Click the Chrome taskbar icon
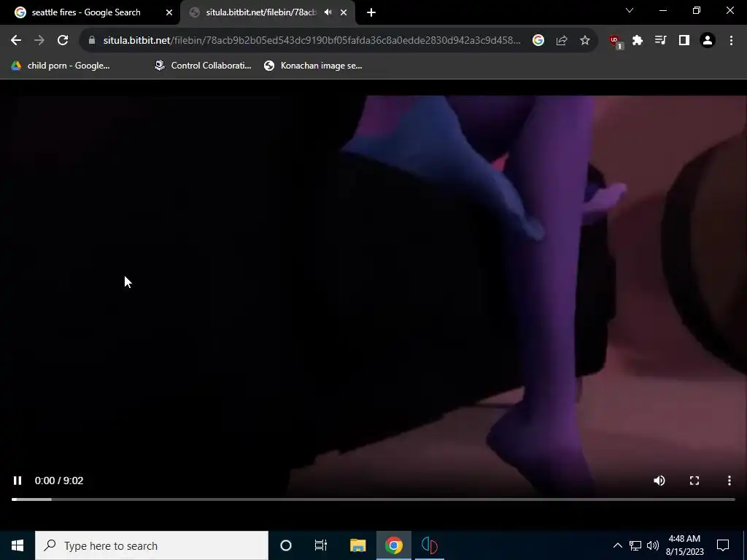 [x=393, y=545]
